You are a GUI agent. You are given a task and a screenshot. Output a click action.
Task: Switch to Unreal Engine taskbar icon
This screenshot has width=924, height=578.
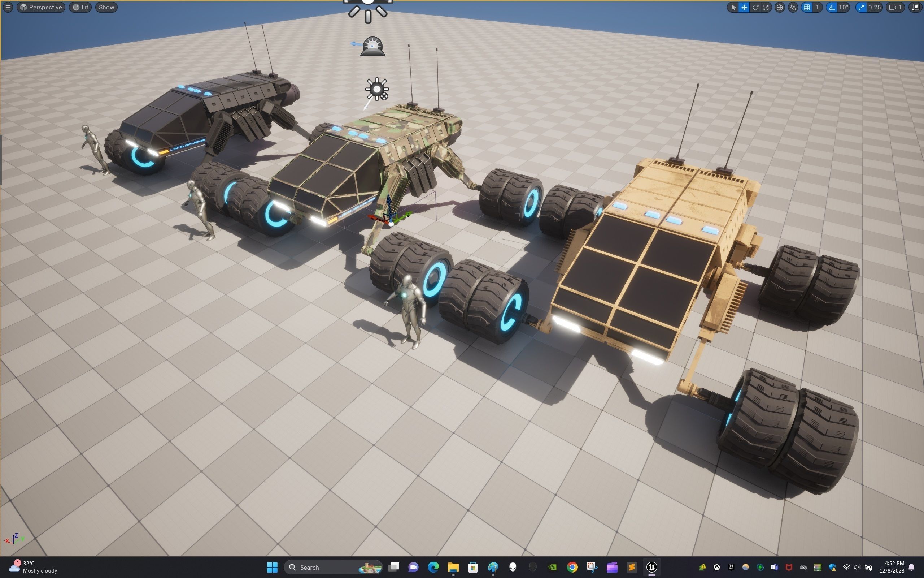pos(652,567)
